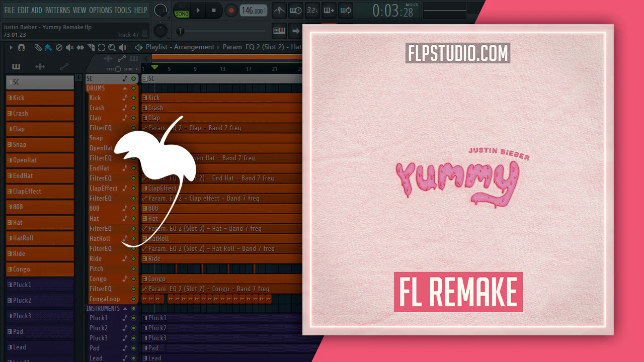Select the Slice tool in playlist toolbar

(x=91, y=47)
